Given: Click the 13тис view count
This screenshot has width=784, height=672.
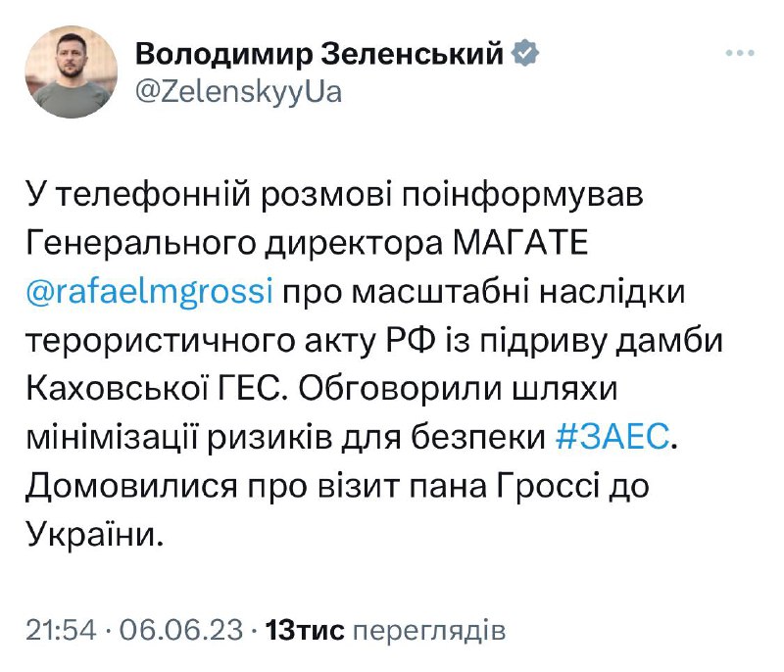Looking at the screenshot, I should click(x=305, y=630).
